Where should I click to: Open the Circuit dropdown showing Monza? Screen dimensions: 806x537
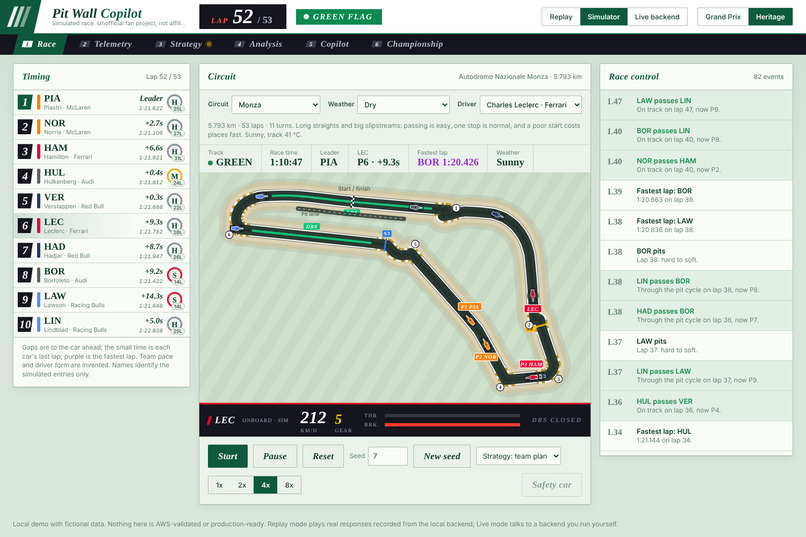(x=276, y=105)
